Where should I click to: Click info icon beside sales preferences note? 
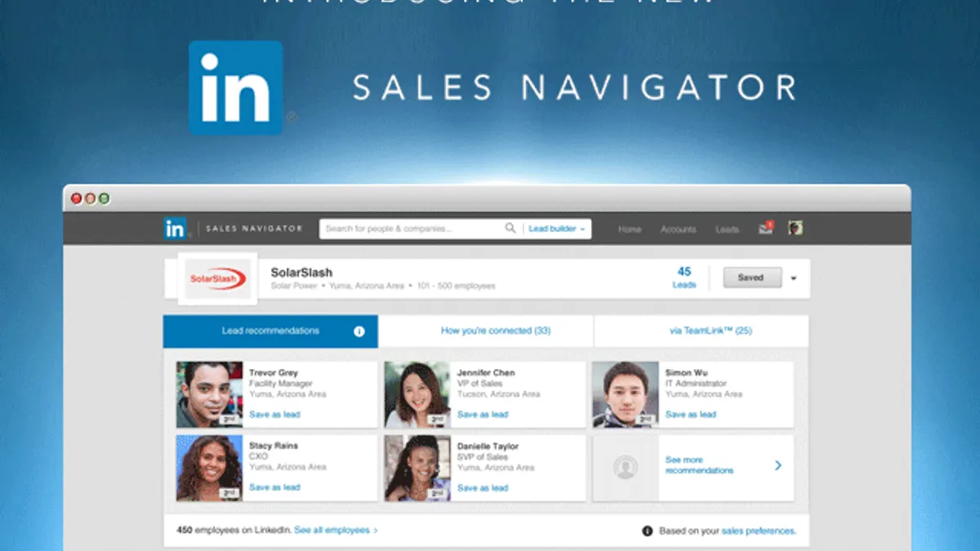648,531
